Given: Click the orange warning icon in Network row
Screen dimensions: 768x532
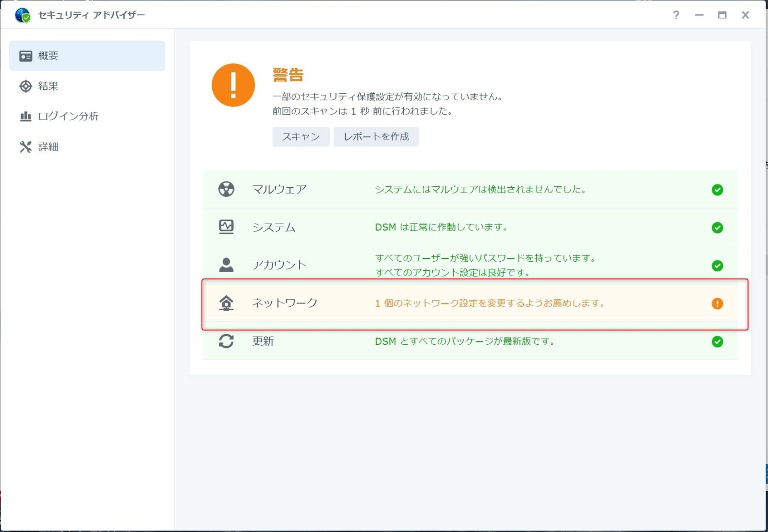Looking at the screenshot, I should coord(717,303).
